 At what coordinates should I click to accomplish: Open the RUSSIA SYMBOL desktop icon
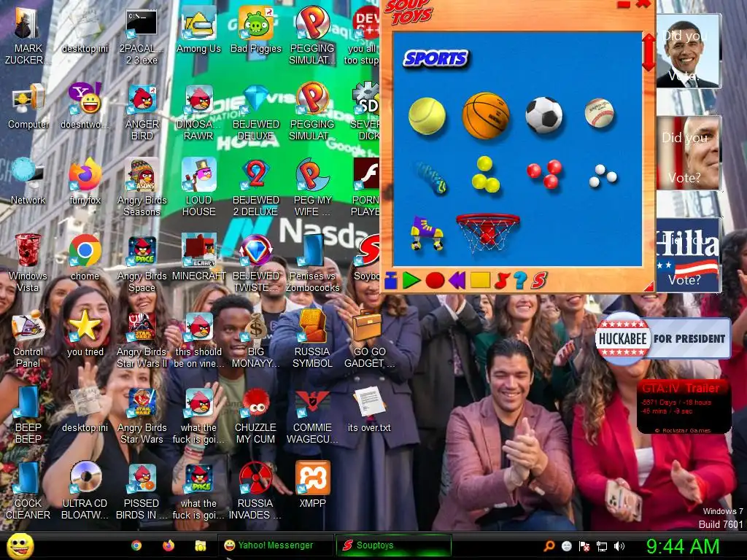[x=312, y=339]
